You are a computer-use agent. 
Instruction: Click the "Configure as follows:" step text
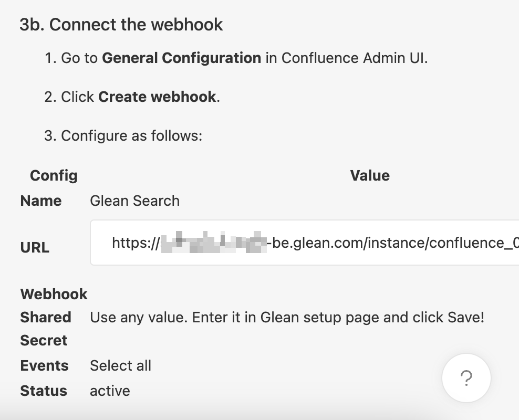[x=131, y=135]
